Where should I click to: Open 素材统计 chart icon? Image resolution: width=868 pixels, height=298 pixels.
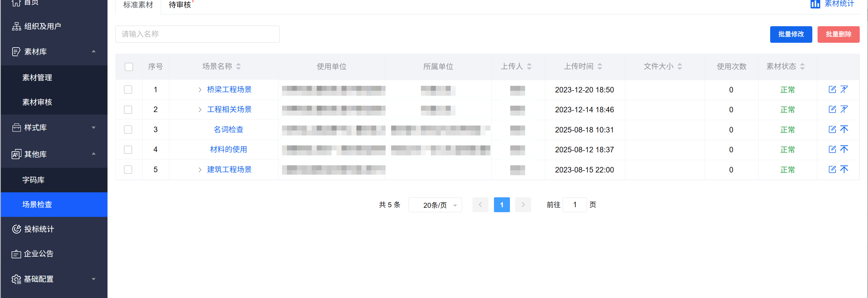[x=815, y=4]
